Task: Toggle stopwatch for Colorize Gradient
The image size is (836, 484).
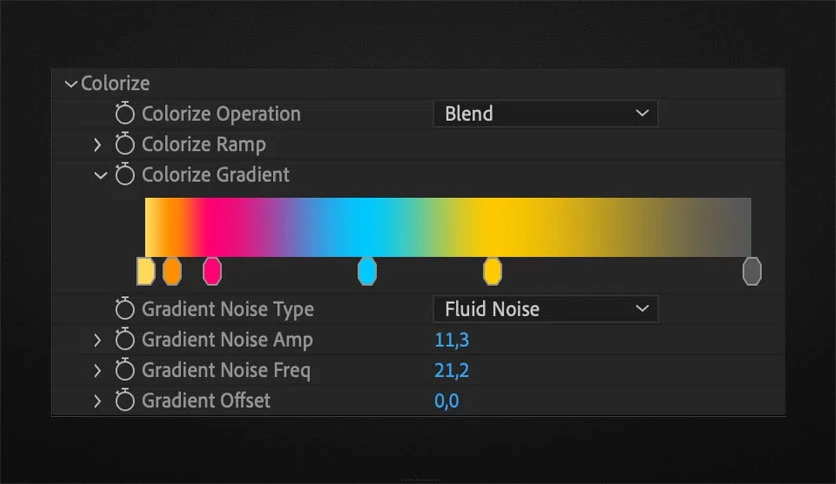Action: (125, 174)
